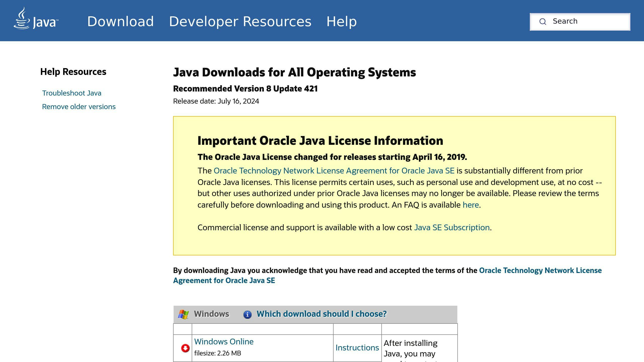Click the Windows flag icon
Image resolution: width=644 pixels, height=362 pixels.
[x=183, y=314]
